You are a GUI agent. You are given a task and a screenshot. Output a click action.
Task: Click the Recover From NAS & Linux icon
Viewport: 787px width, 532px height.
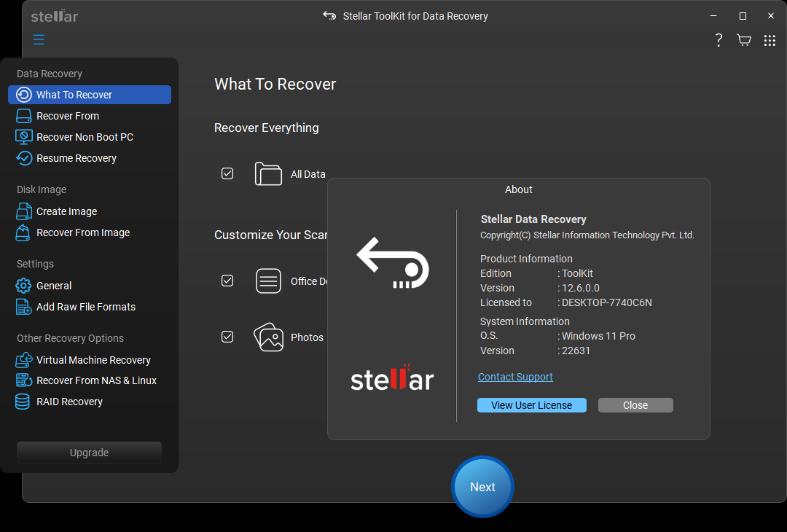coord(23,380)
